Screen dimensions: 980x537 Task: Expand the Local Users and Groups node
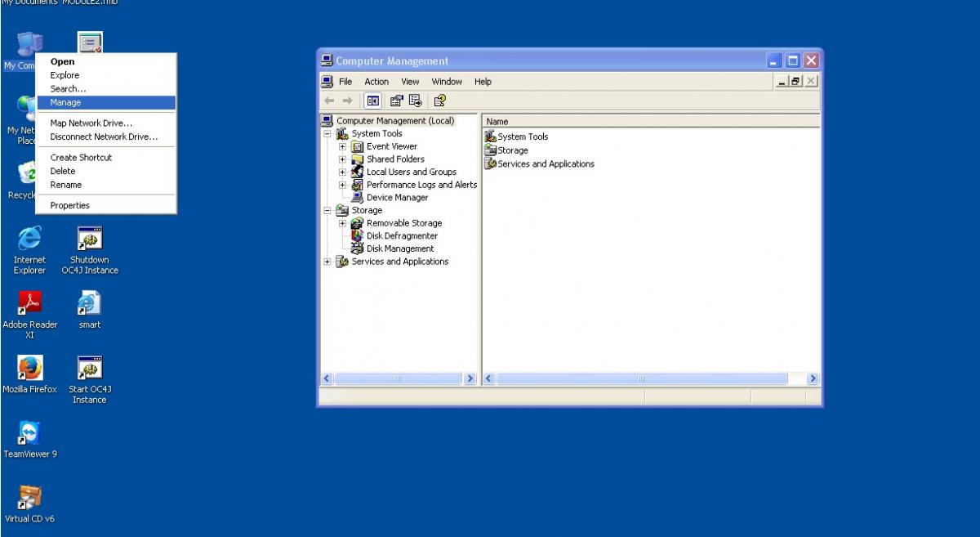(343, 172)
